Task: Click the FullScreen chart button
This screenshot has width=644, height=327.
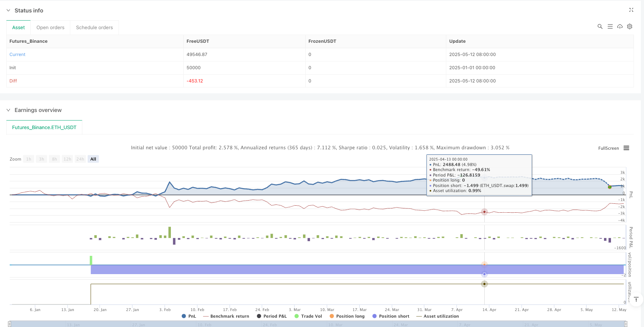Action: click(x=608, y=148)
